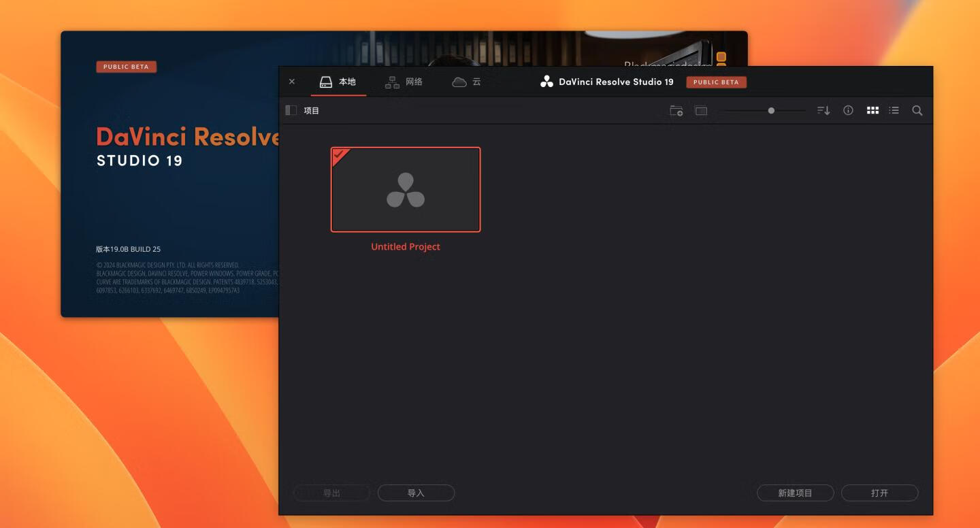Open the sort order menu icon
Screen dimensions: 980x528
[823, 110]
